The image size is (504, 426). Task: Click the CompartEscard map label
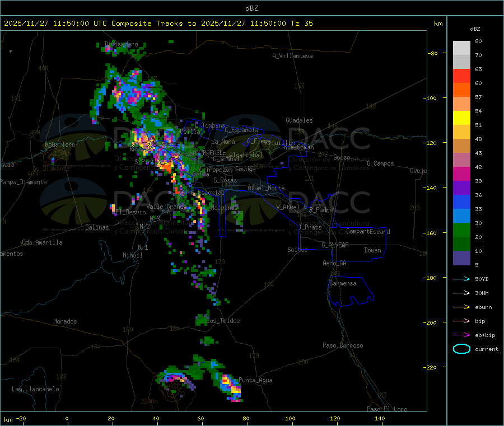point(368,232)
